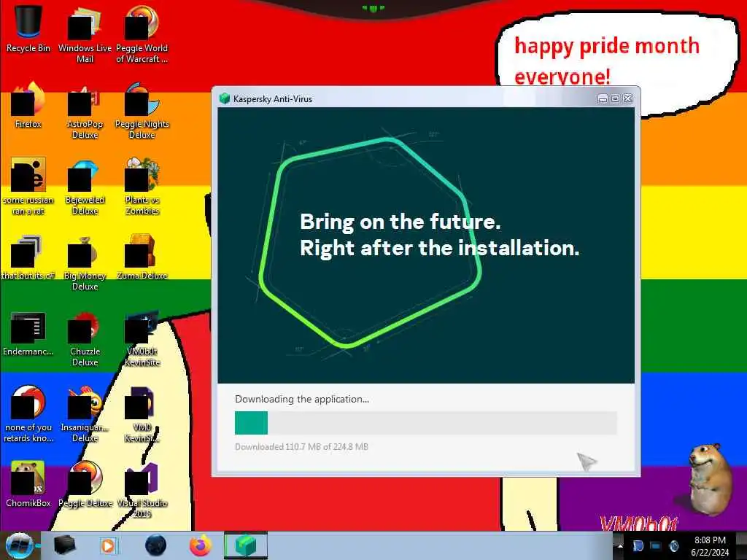The height and width of the screenshot is (560, 747).
Task: Show hidden tray icons arrow
Action: [620, 545]
